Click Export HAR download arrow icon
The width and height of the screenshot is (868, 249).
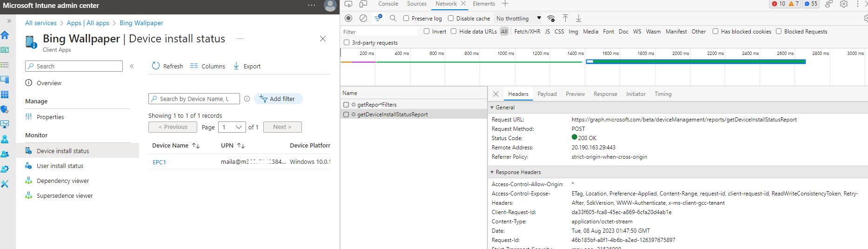579,18
